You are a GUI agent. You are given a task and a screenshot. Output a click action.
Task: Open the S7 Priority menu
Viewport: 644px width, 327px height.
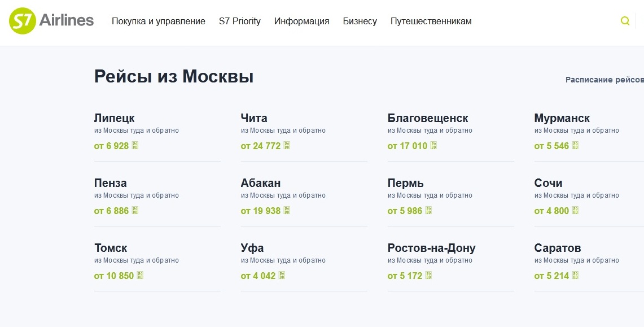[x=240, y=21]
